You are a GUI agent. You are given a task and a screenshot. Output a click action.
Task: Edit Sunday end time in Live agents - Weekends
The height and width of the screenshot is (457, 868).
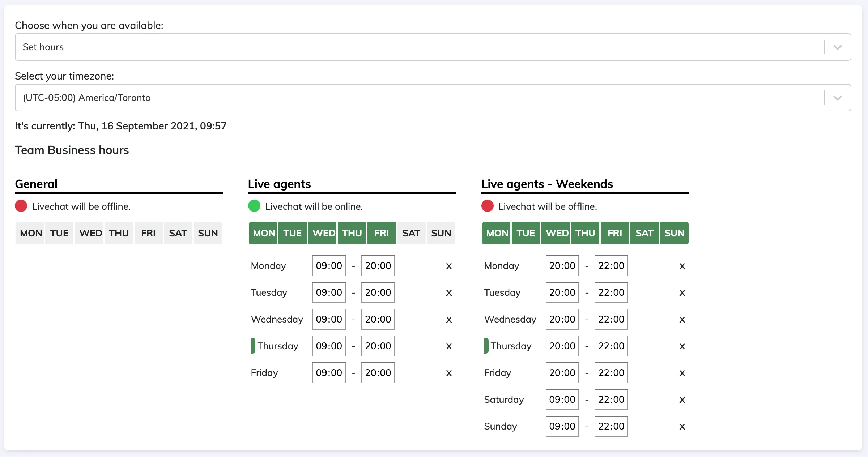[611, 426]
